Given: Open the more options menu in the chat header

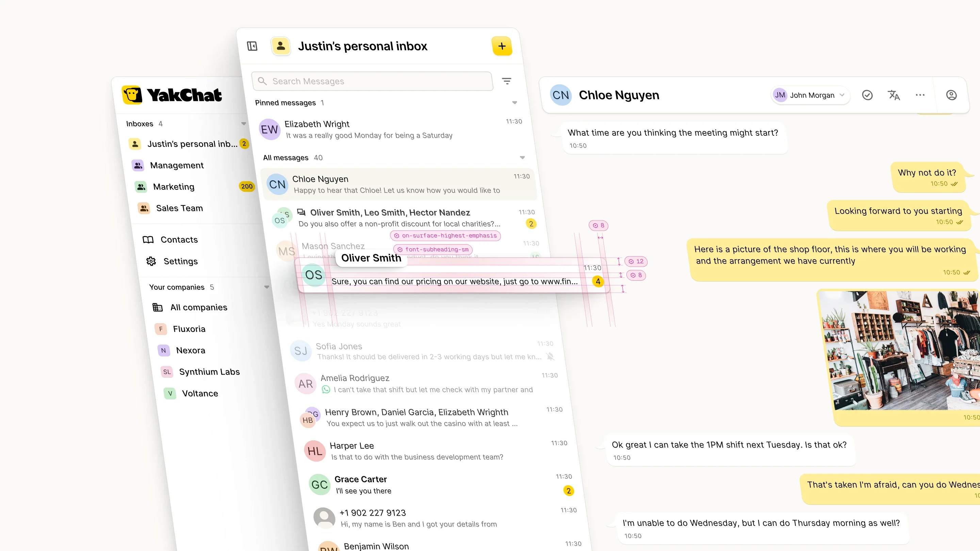Looking at the screenshot, I should coord(920,95).
